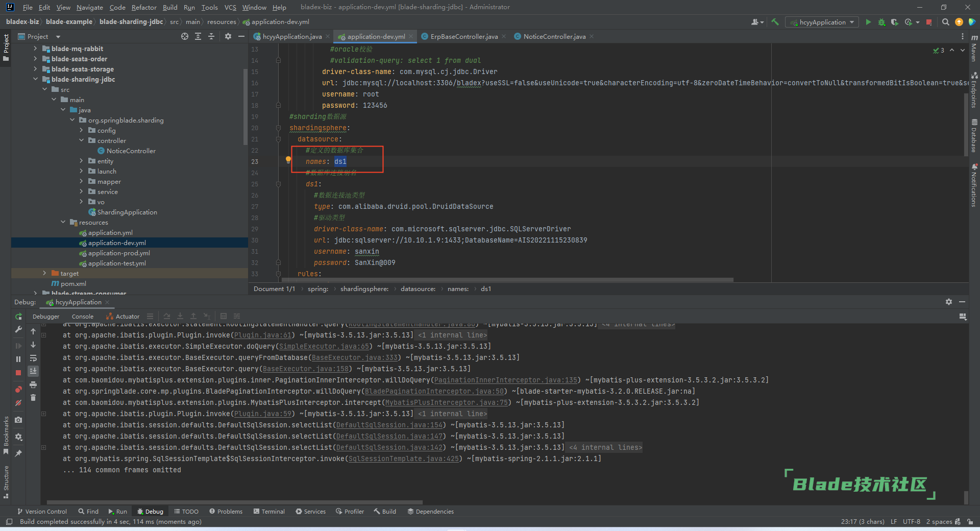Toggle the Notifications side panel
Image resolution: width=980 pixels, height=531 pixels.
click(x=974, y=185)
